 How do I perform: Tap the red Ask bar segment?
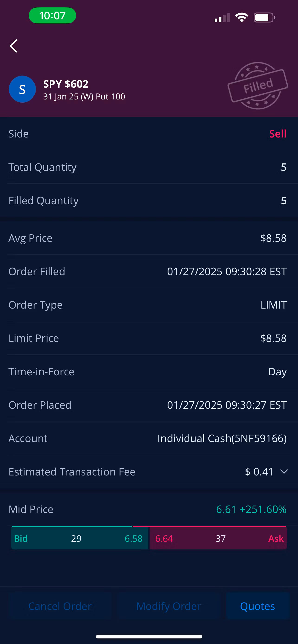point(218,538)
